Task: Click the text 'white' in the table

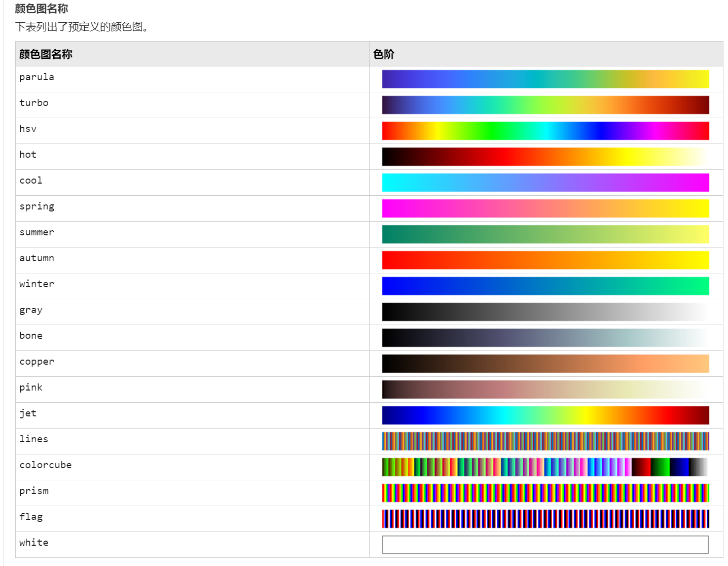Action: point(34,543)
